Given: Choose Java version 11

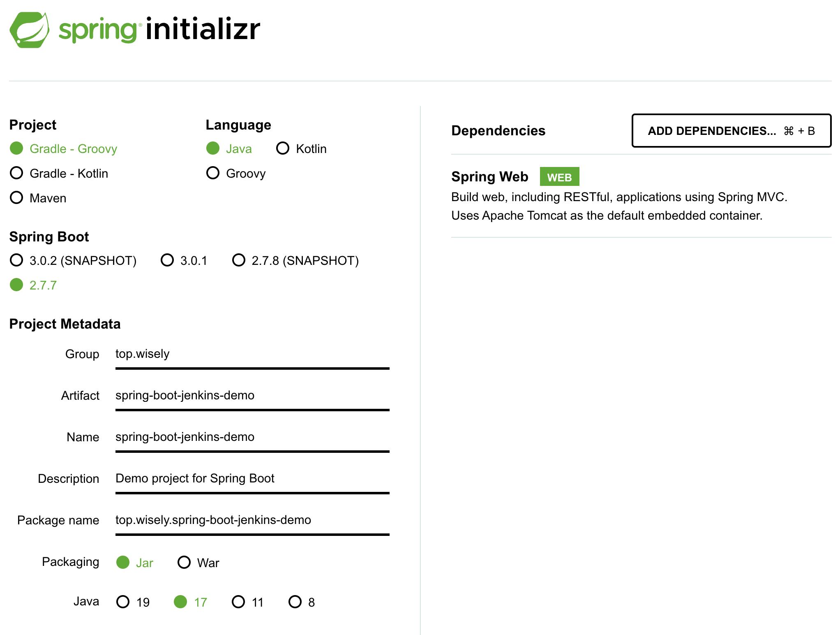Looking at the screenshot, I should click(238, 602).
